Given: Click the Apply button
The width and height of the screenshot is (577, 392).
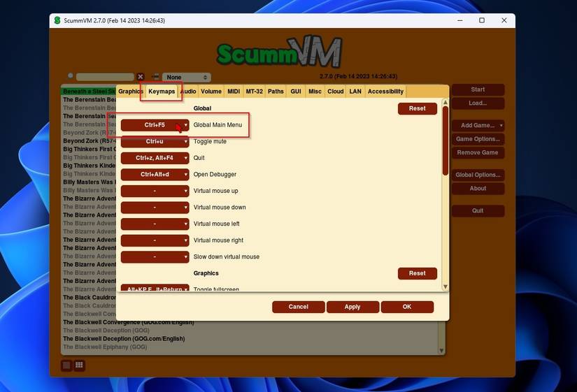Looking at the screenshot, I should (352, 307).
